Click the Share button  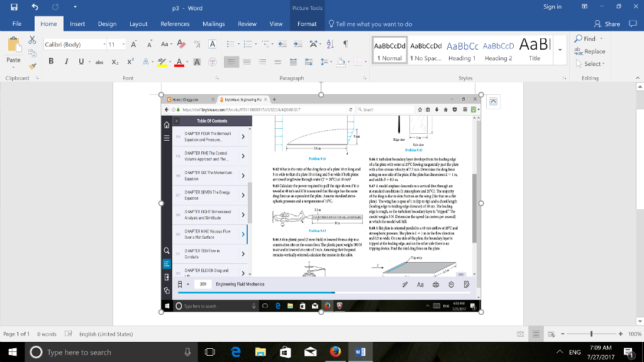click(607, 24)
